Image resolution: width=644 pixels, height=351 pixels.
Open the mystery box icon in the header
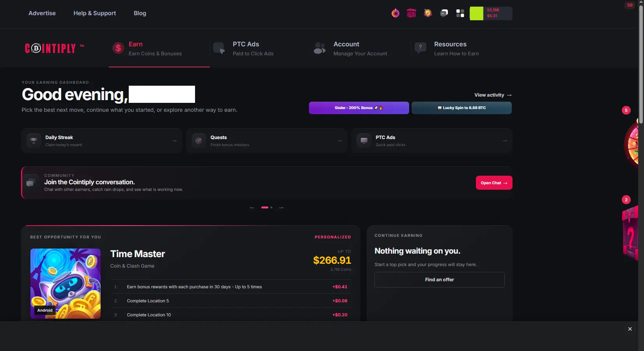tap(412, 13)
